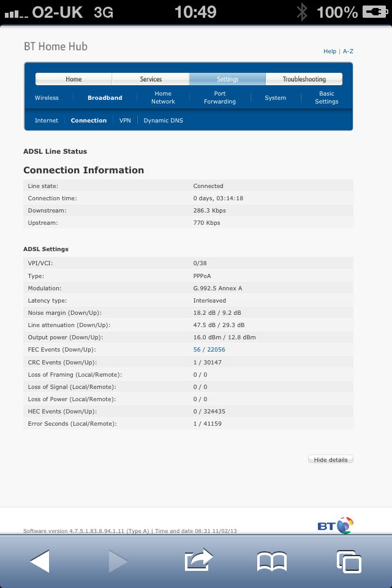This screenshot has width=392, height=588.
Task: Tap the Safari forward arrow
Action: [x=118, y=561]
